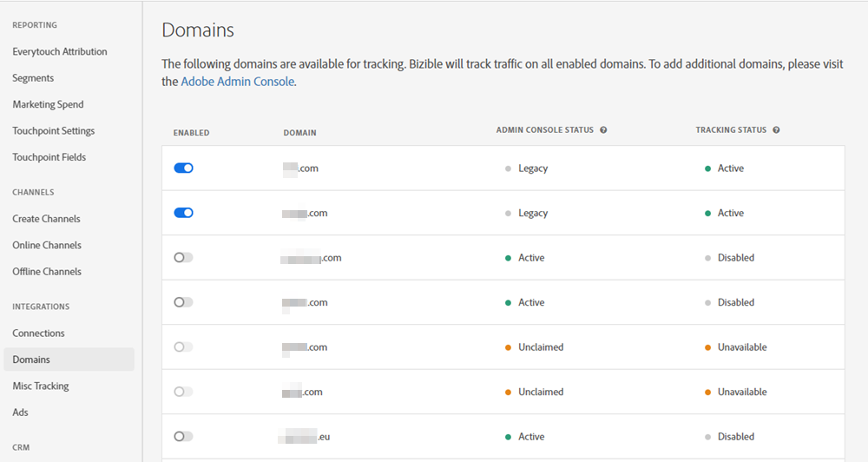This screenshot has height=462, width=868.
Task: Click the Tracking Status help icon
Action: (x=776, y=130)
